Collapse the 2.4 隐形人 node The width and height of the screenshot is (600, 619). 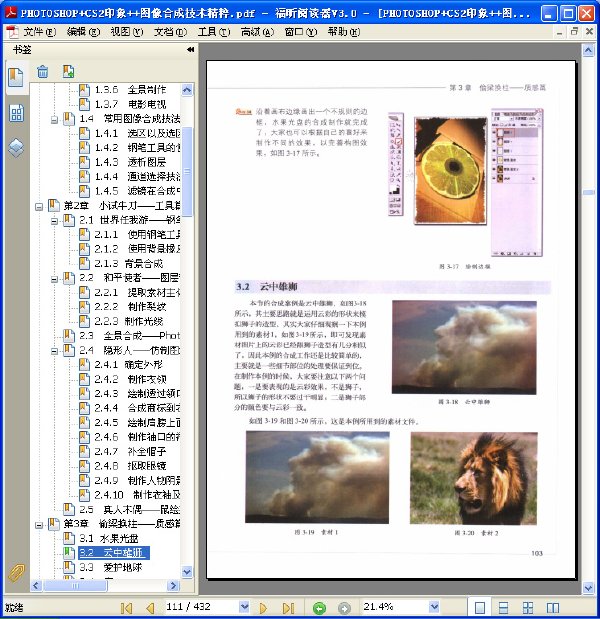click(x=54, y=351)
